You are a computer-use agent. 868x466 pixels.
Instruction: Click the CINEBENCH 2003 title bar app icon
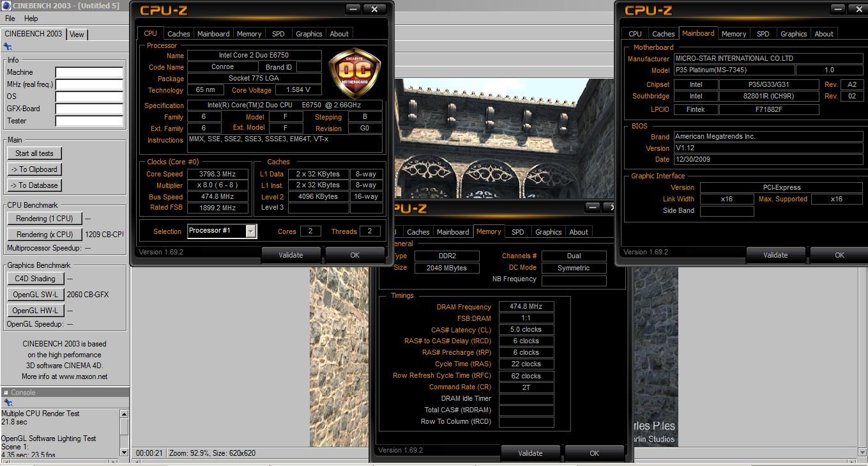(6, 6)
